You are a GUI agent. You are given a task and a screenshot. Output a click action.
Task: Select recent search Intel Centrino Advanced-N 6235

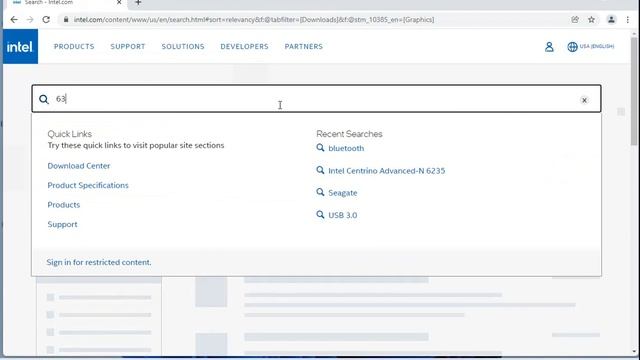click(387, 171)
